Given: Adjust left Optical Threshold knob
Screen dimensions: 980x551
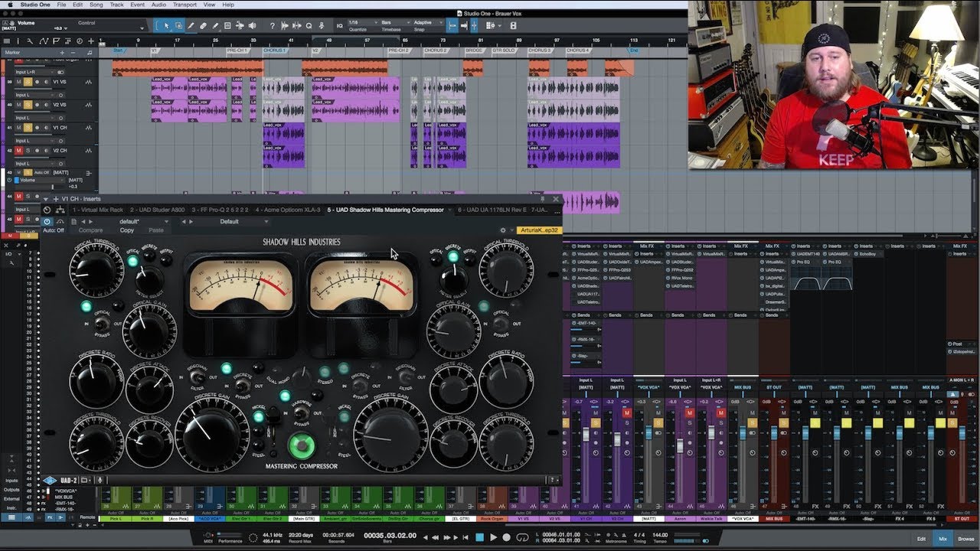Looking at the screenshot, I should (96, 269).
